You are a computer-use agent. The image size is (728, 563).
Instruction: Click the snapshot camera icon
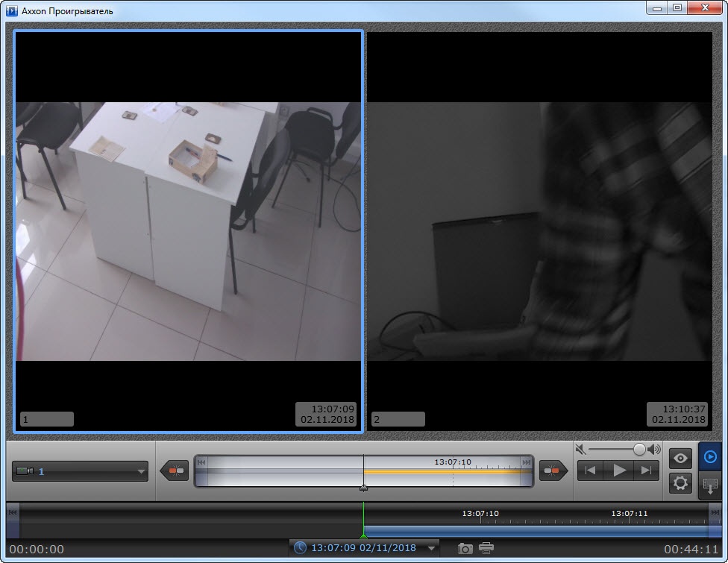465,549
